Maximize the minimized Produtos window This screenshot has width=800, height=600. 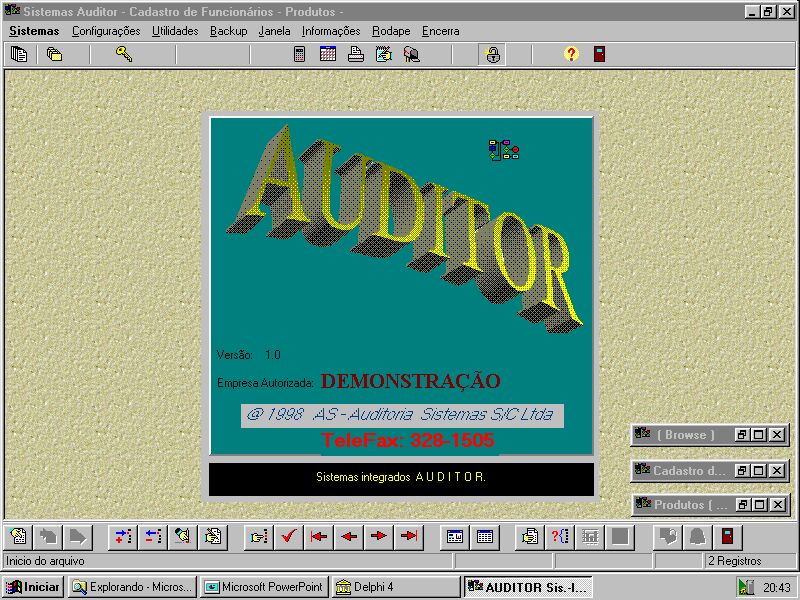[x=759, y=505]
